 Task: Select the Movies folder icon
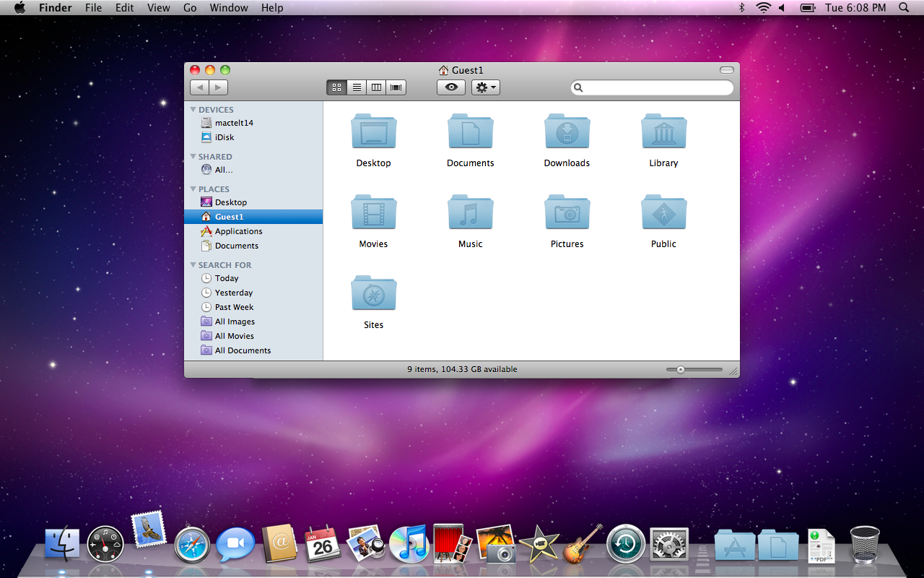click(x=373, y=213)
